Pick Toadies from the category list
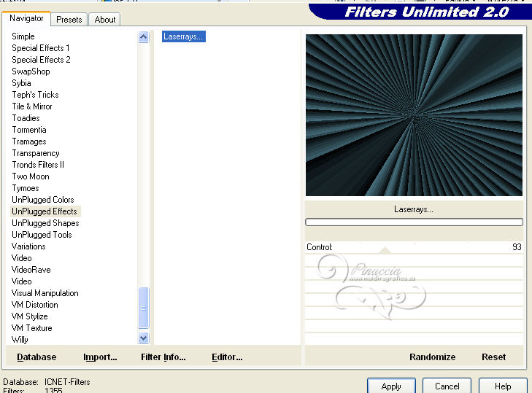The image size is (532, 393). point(26,118)
